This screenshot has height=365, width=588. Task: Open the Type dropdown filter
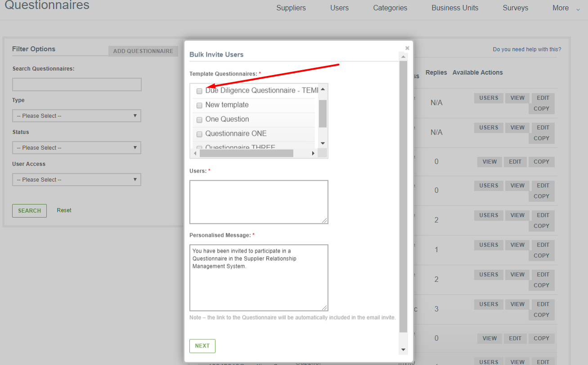coord(76,116)
